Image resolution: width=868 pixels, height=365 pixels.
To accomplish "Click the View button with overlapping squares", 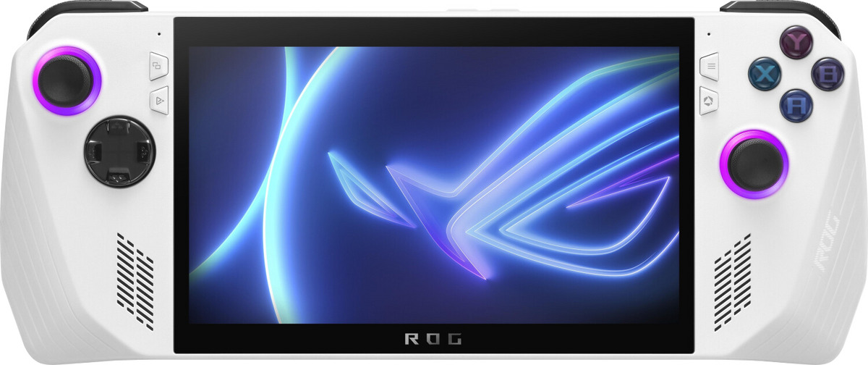I will coord(158,65).
